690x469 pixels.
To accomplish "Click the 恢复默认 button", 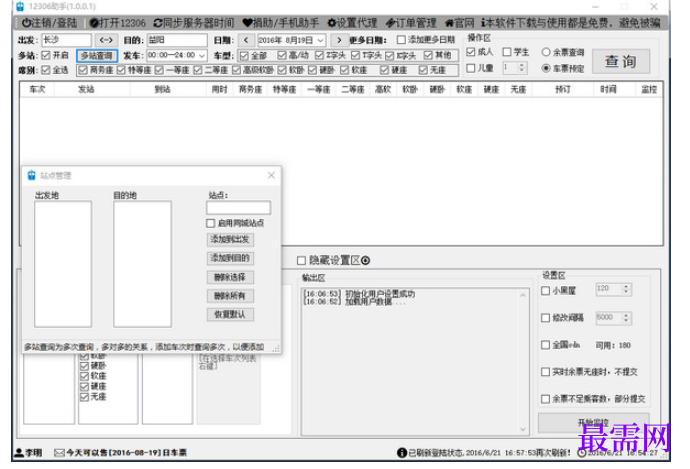I will pyautogui.click(x=230, y=315).
